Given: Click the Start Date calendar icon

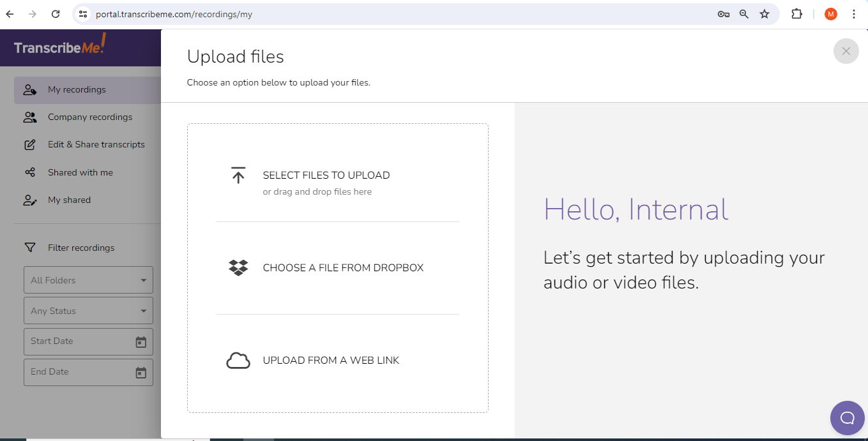Looking at the screenshot, I should pos(141,342).
